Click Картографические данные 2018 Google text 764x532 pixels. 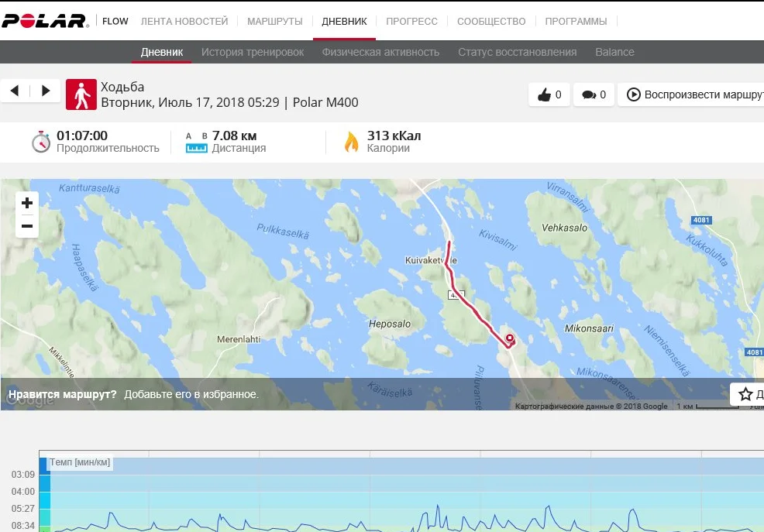pos(591,406)
